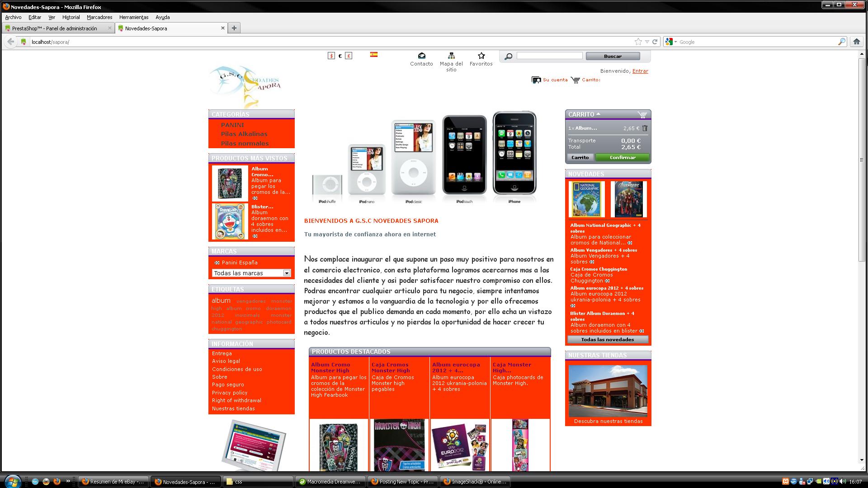This screenshot has height=488, width=868.
Task: Delete Album item with trash icon
Action: (x=645, y=128)
